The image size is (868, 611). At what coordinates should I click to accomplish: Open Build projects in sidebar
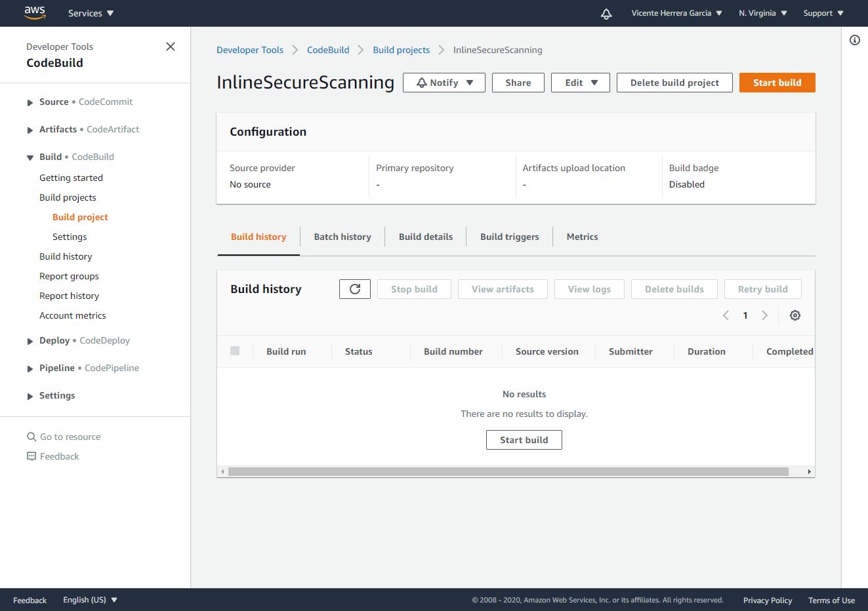(68, 197)
